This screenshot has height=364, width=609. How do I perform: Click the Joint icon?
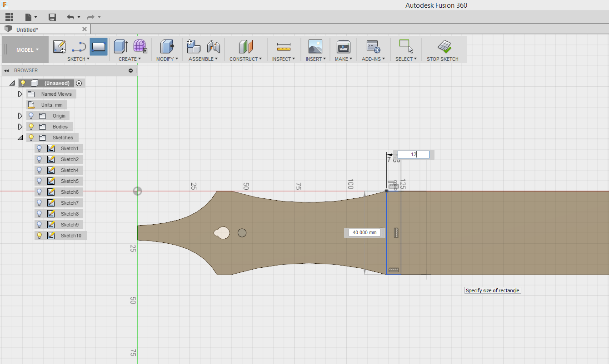tap(213, 46)
